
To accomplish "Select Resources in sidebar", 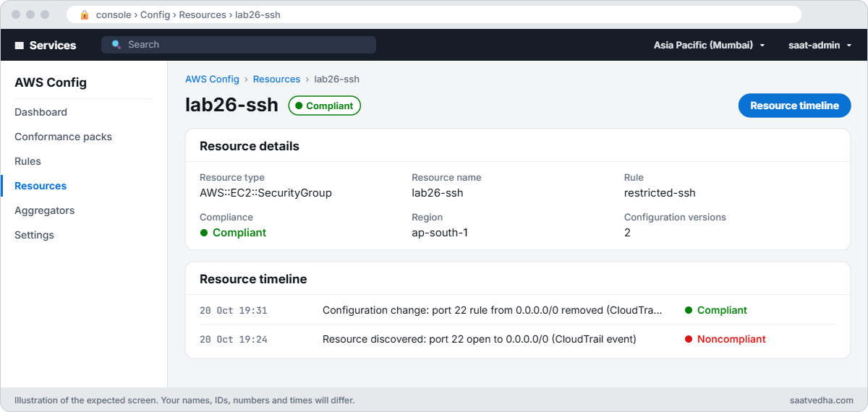I will pos(41,186).
